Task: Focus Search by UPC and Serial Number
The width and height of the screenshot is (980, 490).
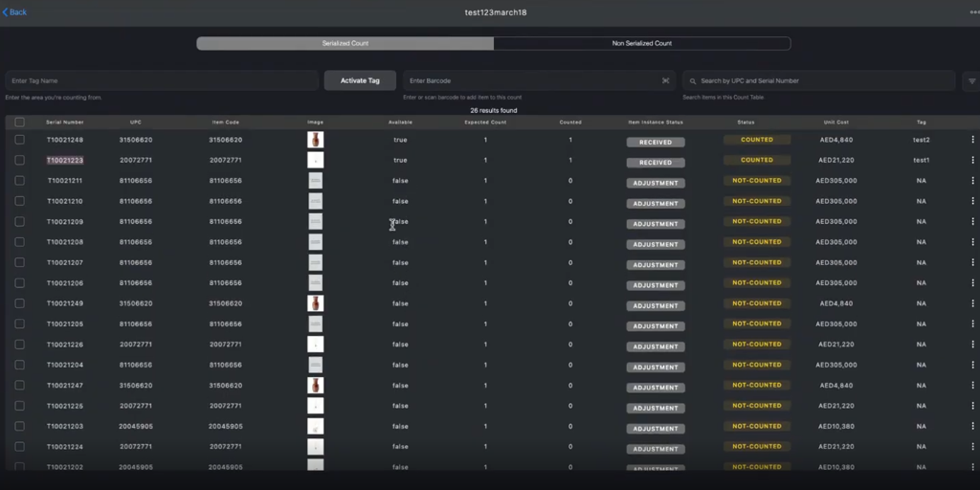Action: [819, 80]
